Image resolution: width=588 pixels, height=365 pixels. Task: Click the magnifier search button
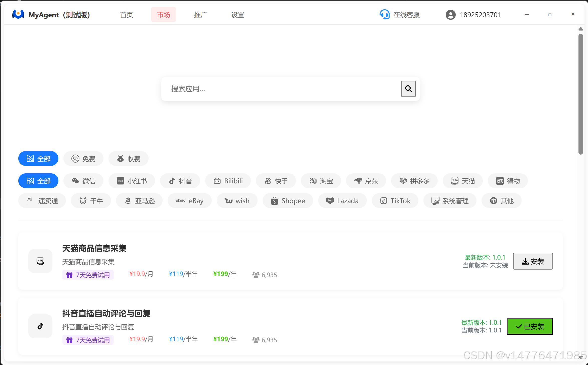(x=408, y=89)
